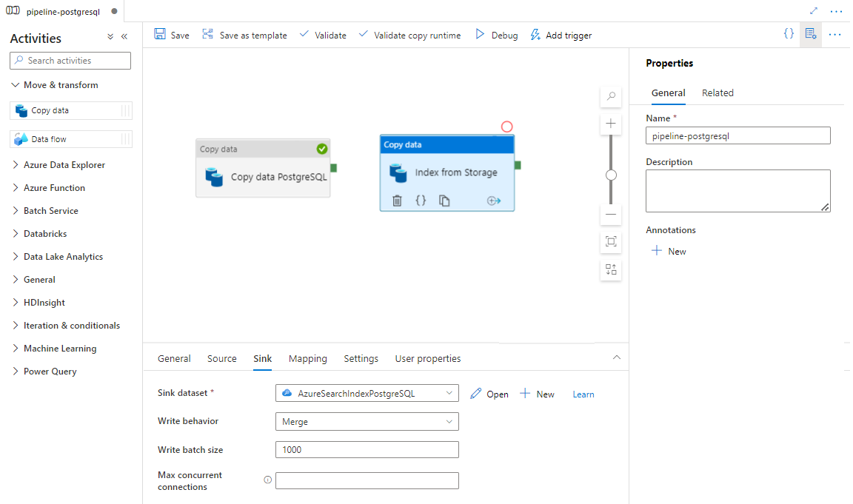Open Write behavior Merge dropdown

[x=367, y=421]
